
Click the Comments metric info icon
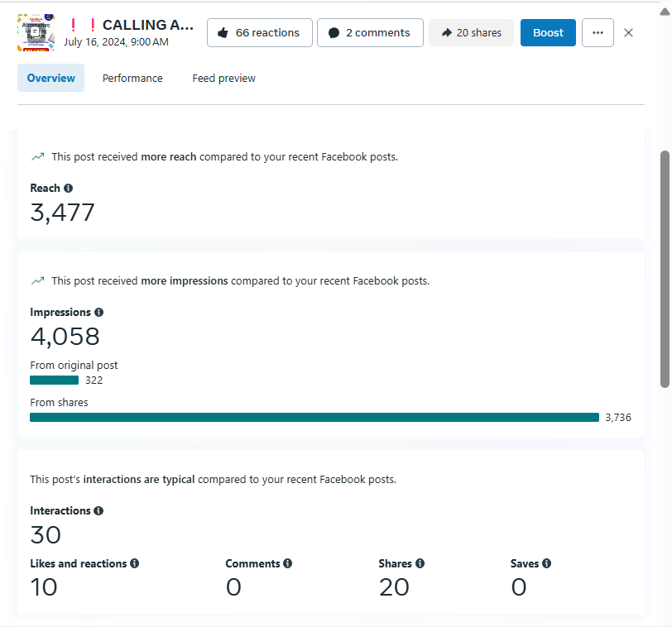coord(287,563)
